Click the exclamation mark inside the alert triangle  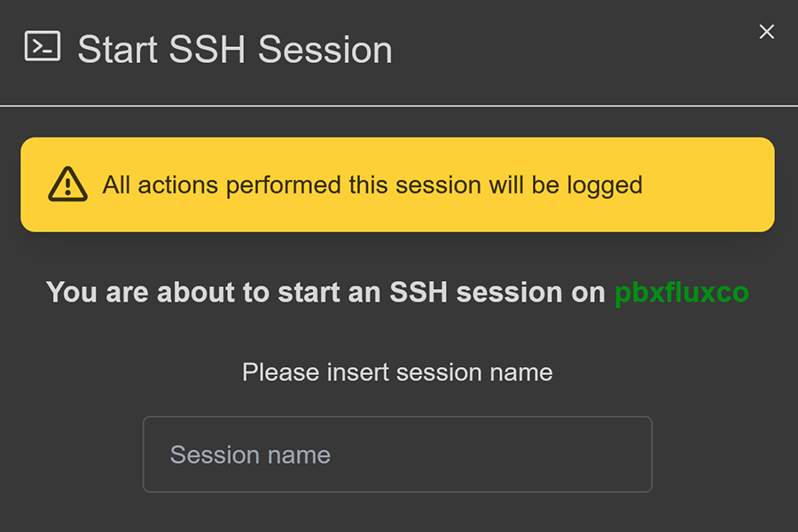click(67, 186)
